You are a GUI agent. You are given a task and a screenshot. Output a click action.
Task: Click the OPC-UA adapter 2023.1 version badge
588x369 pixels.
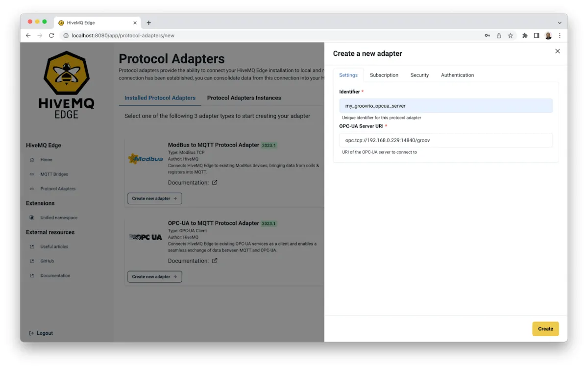269,223
